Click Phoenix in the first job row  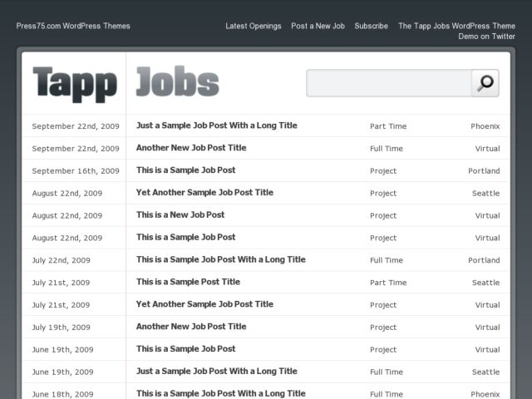pos(485,126)
